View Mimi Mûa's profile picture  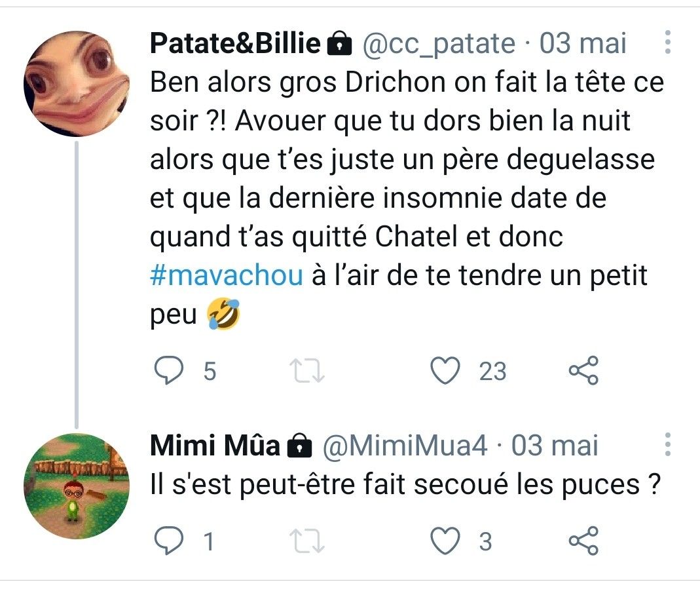[76, 486]
